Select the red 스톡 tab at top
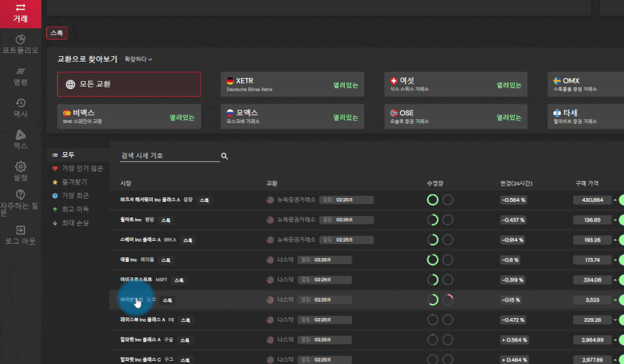The width and height of the screenshot is (624, 364). point(57,33)
